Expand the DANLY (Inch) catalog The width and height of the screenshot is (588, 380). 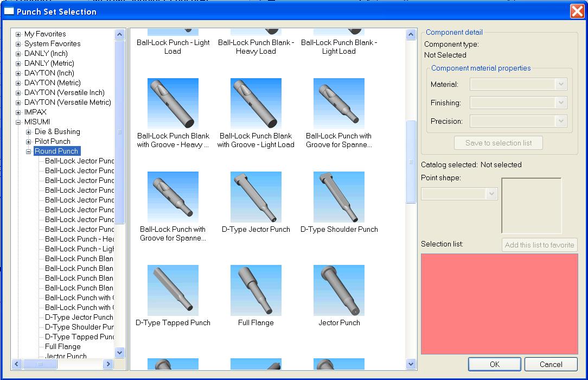click(x=18, y=54)
